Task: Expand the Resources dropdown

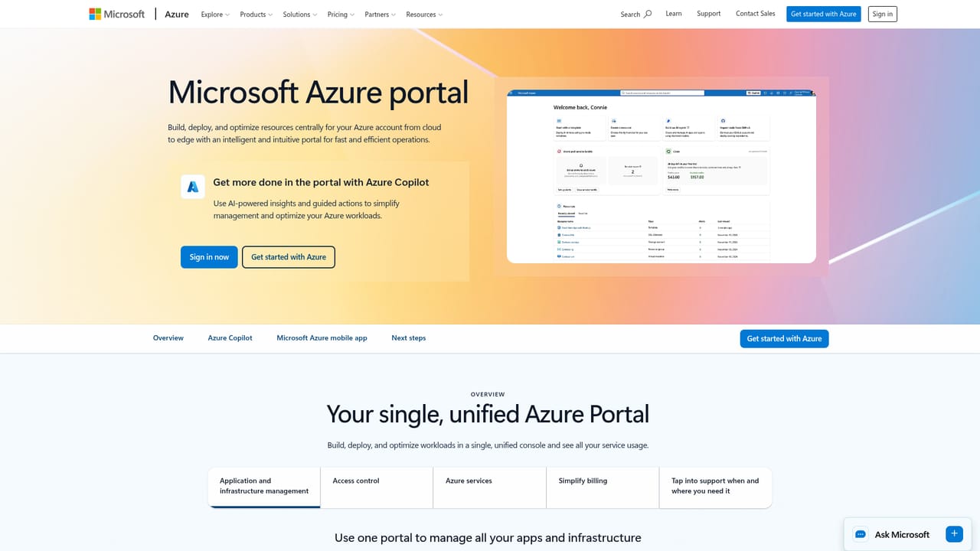Action: (424, 14)
